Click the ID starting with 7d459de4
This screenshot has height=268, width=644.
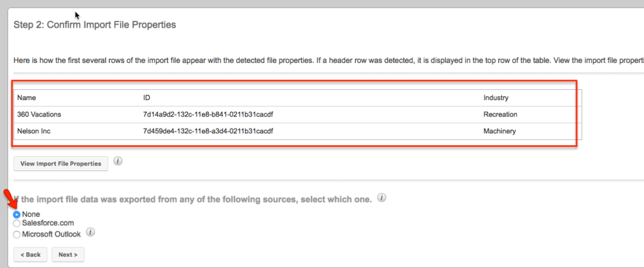208,131
